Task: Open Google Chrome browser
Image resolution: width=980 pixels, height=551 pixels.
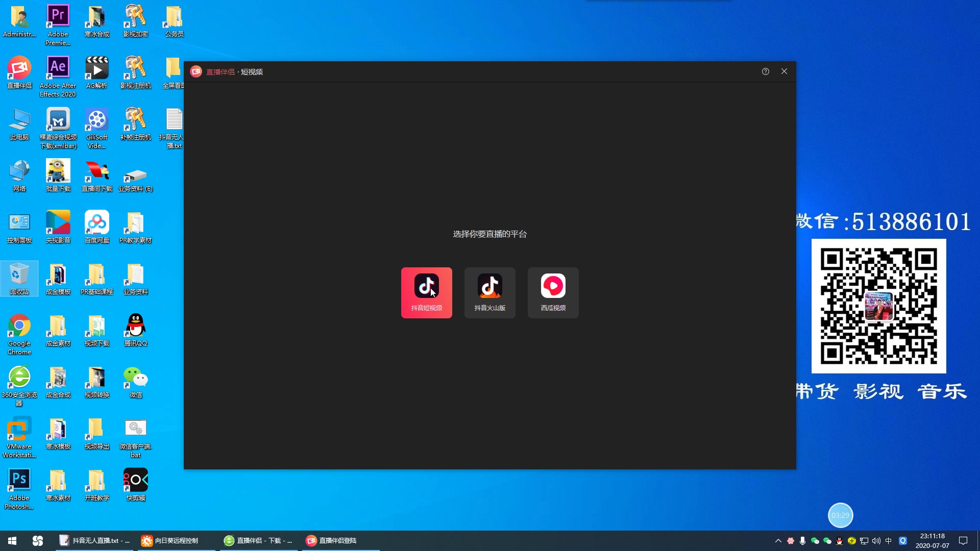Action: pos(18,329)
